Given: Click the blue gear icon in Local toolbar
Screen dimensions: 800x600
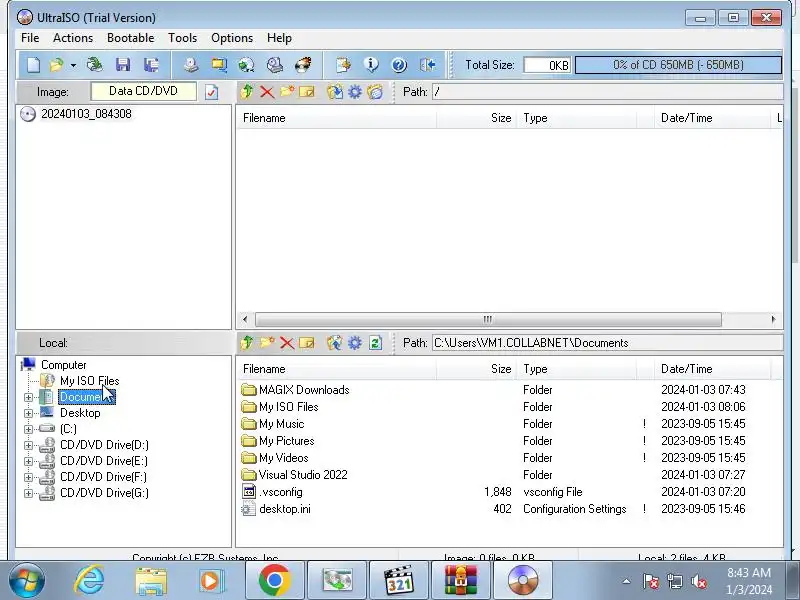Looking at the screenshot, I should point(355,343).
